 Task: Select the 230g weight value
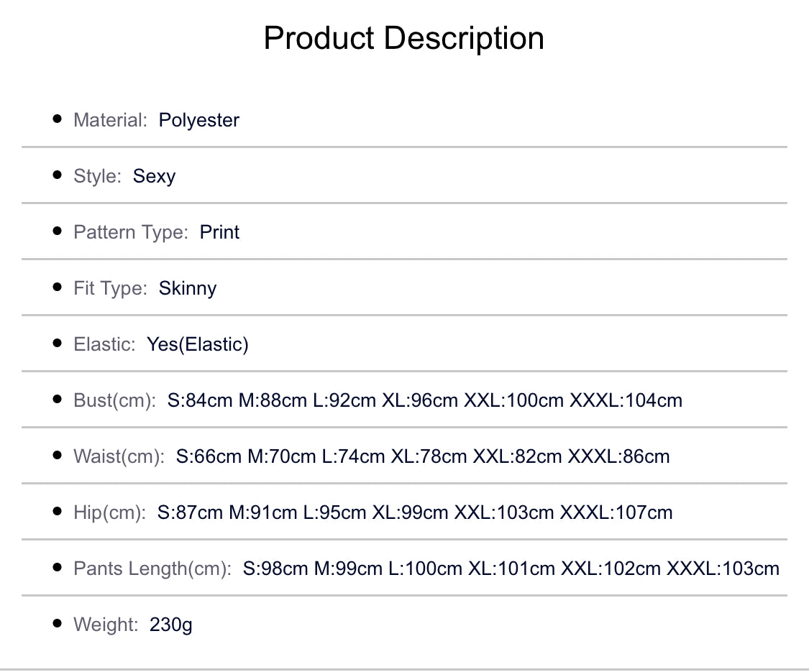click(x=171, y=625)
